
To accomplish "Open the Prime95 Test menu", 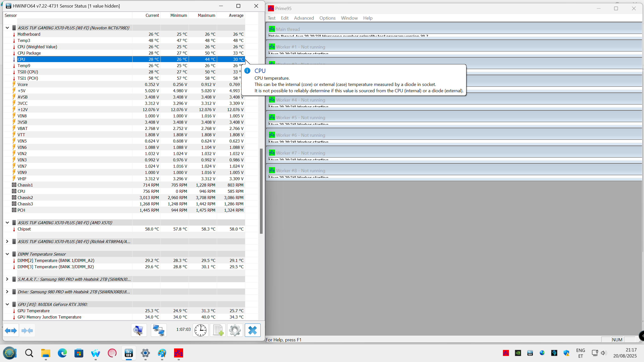I will [272, 18].
